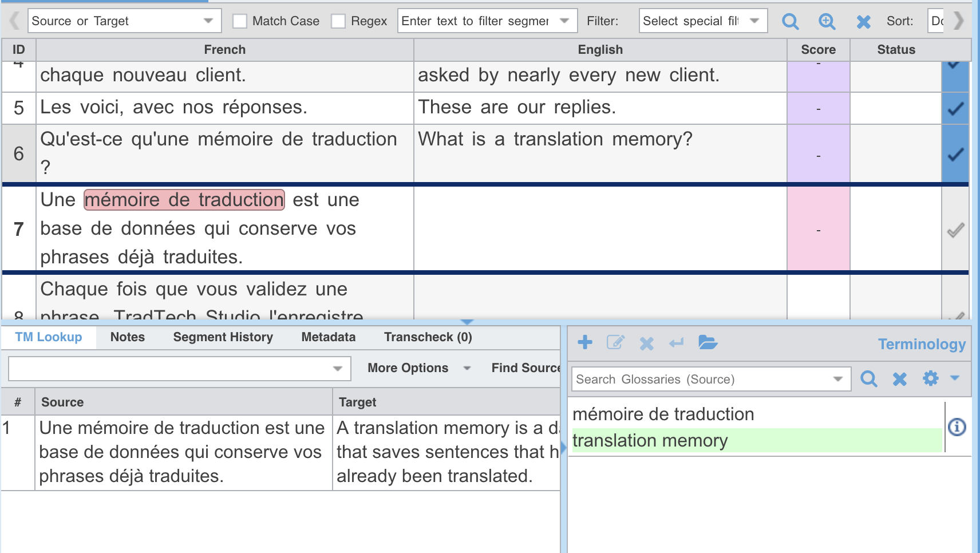Show info for the mémoire de traduction term
980x553 pixels.
coord(957,427)
